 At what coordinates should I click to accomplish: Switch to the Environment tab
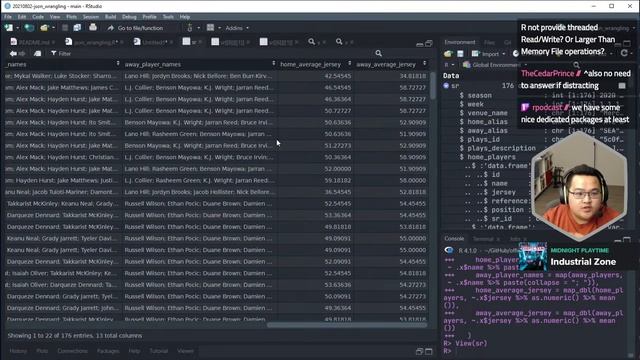[460, 42]
